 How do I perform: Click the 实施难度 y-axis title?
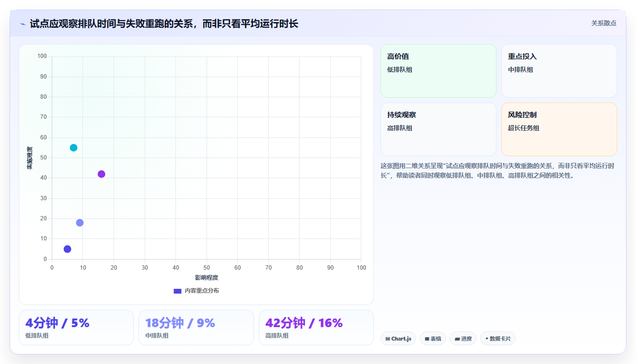coord(30,158)
